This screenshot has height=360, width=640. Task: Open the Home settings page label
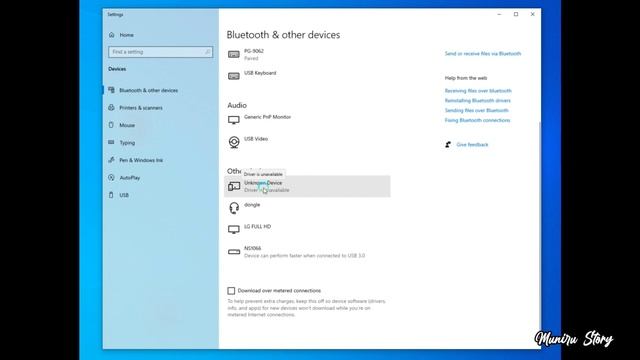click(127, 35)
